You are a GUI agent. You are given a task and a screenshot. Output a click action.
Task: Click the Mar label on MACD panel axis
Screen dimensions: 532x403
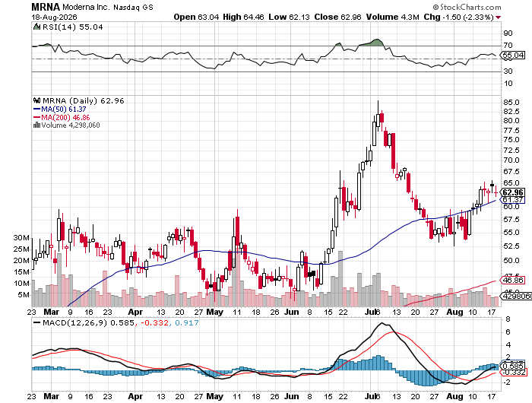coord(51,396)
